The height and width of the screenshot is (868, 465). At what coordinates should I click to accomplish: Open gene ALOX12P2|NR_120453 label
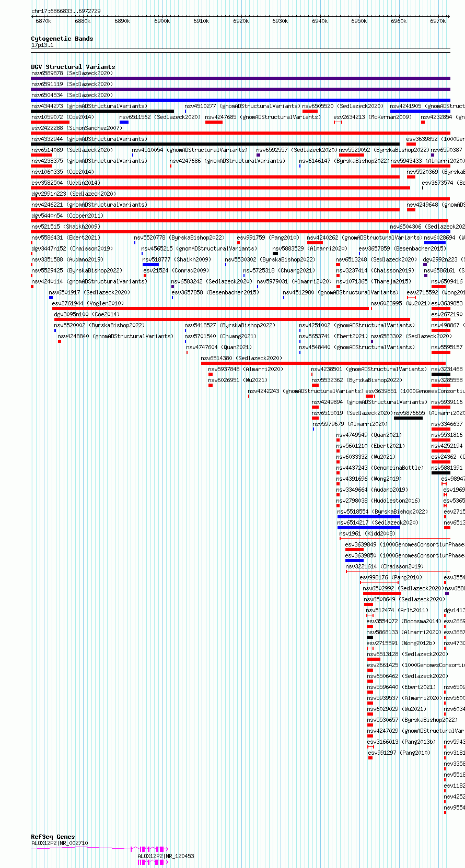coord(166,856)
